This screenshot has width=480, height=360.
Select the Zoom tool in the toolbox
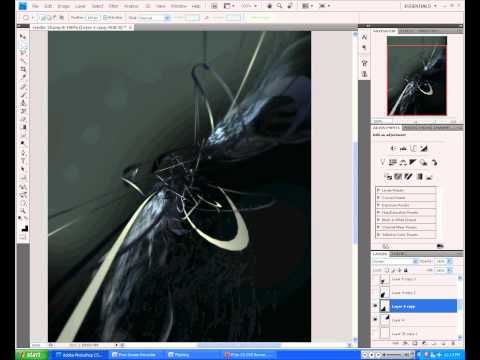click(23, 211)
